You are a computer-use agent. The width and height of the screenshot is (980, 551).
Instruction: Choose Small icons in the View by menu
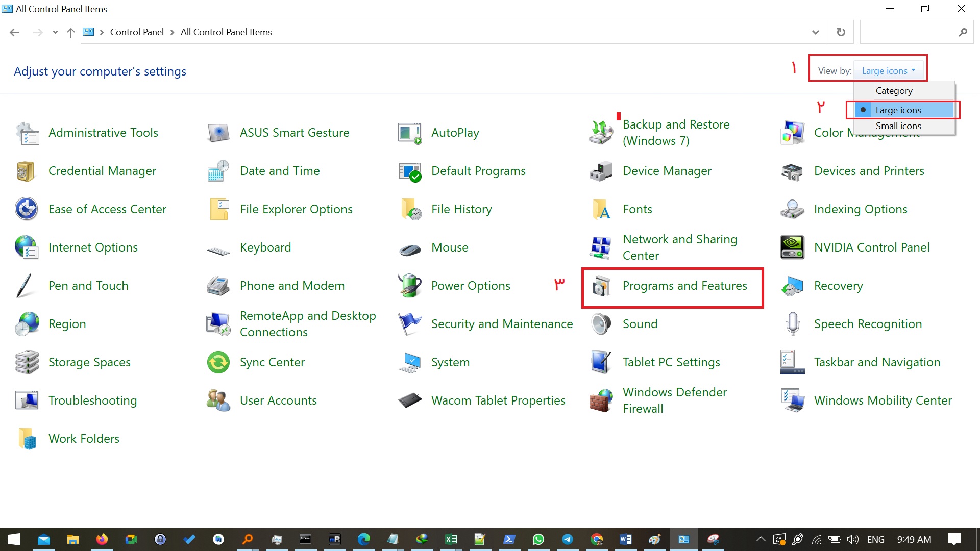coord(898,126)
